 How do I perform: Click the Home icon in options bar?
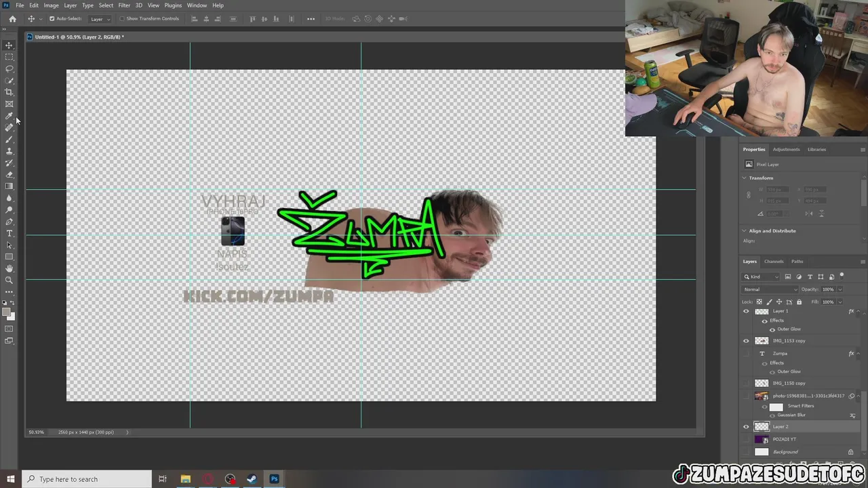pyautogui.click(x=12, y=19)
